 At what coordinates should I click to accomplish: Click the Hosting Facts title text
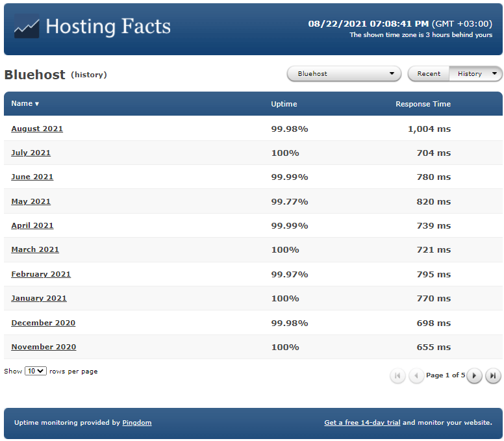click(x=108, y=27)
